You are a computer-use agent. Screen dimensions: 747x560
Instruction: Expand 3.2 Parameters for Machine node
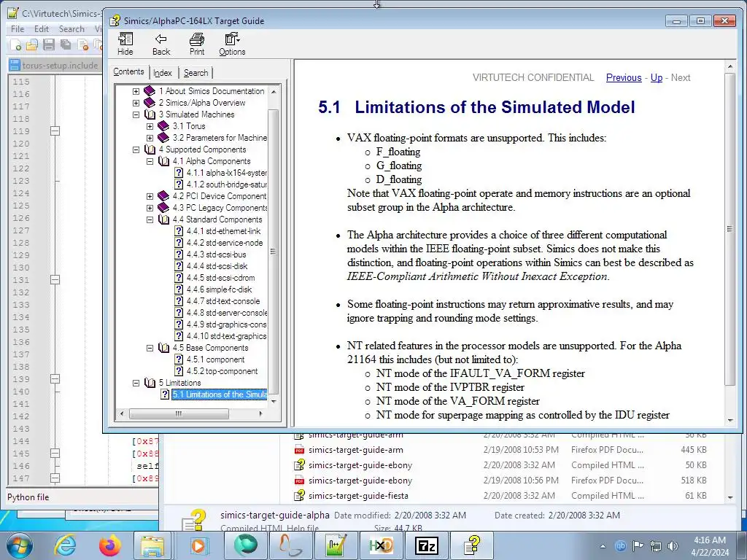pos(150,138)
